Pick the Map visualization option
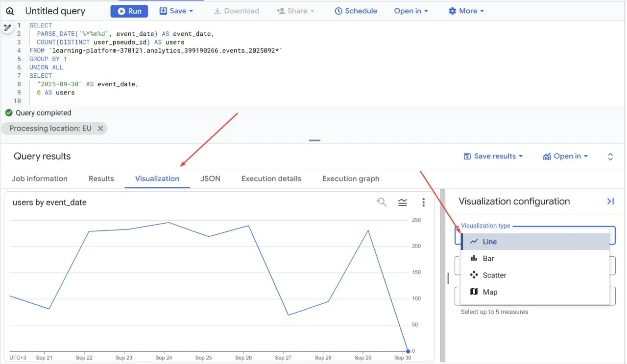The width and height of the screenshot is (627, 364). pos(490,292)
